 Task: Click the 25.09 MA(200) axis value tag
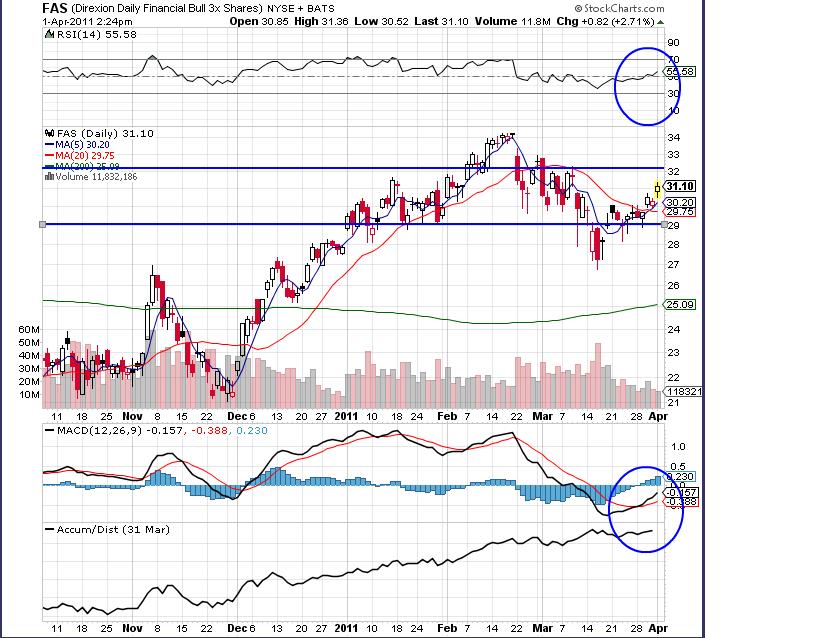(x=680, y=304)
